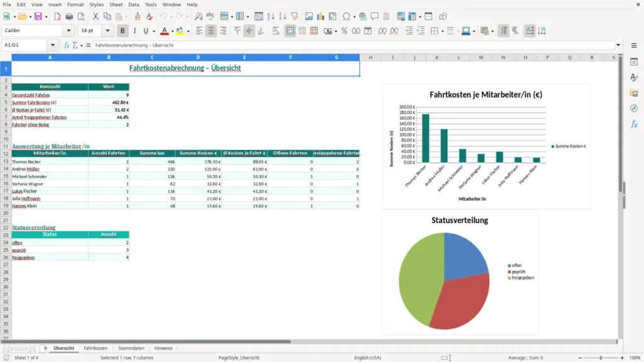Expand the formula bar
The height and width of the screenshot is (362, 644).
(618, 45)
